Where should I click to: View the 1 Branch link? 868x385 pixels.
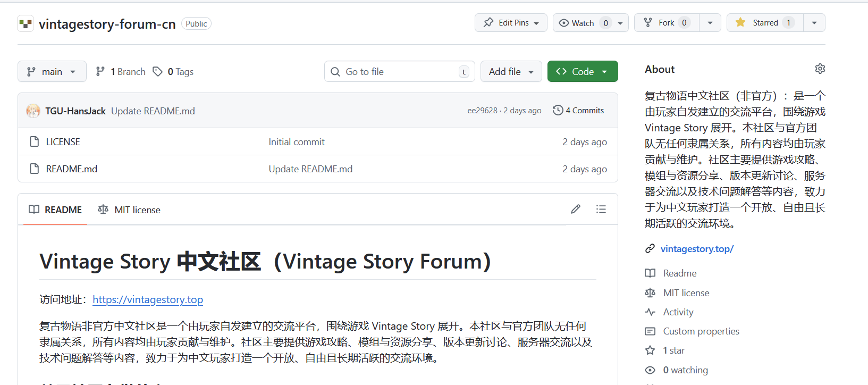pyautogui.click(x=121, y=72)
